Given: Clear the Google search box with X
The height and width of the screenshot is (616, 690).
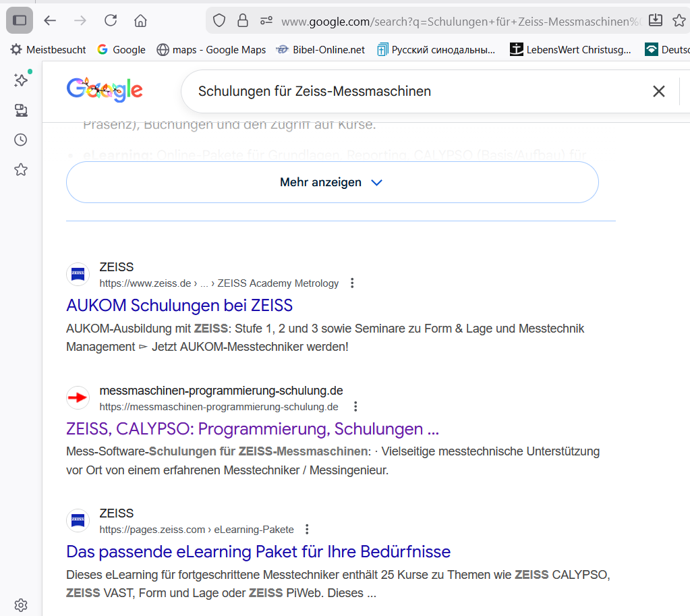Looking at the screenshot, I should point(659,91).
